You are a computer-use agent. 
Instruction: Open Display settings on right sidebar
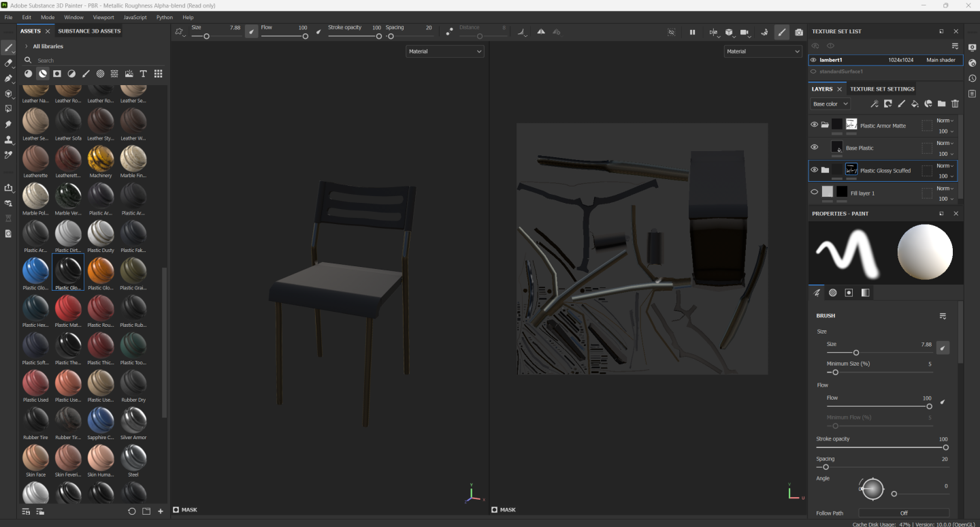[972, 47]
